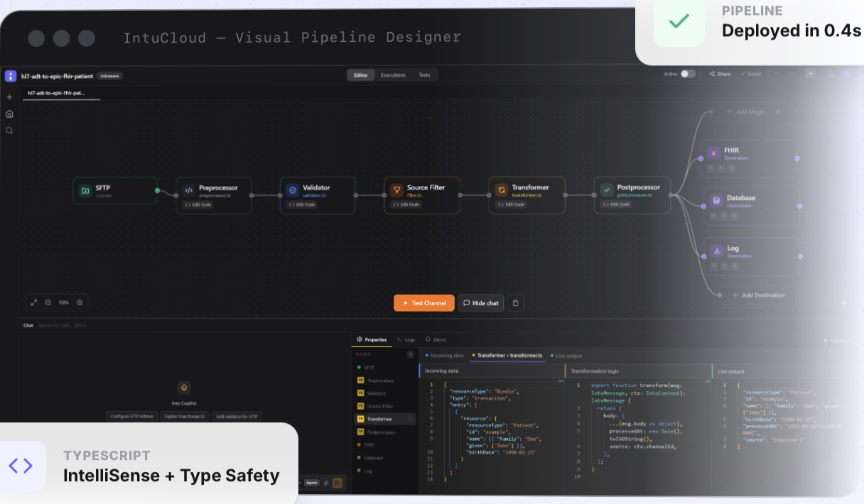Click Configure SFTP listener suggestion
Image resolution: width=864 pixels, height=504 pixels.
[x=132, y=417]
